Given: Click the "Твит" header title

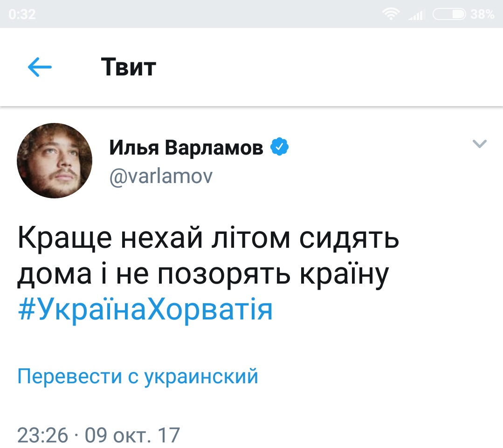Looking at the screenshot, I should [x=128, y=68].
